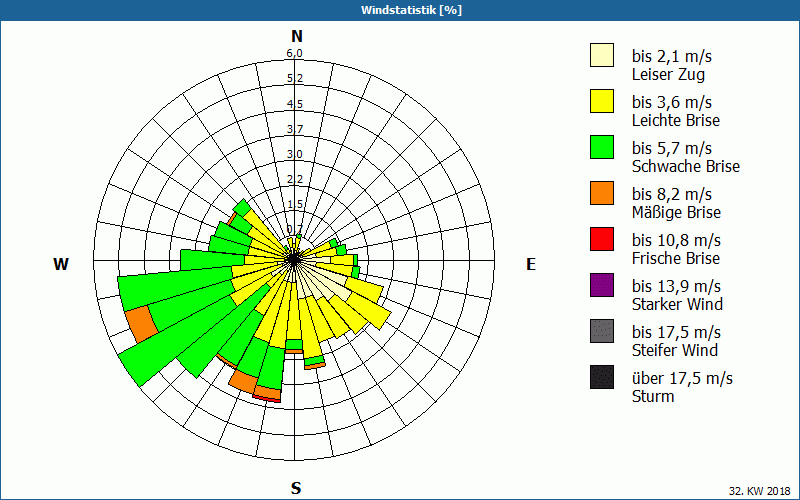Click the center of the wind rose
This screenshot has width=800, height=500.
tap(294, 260)
